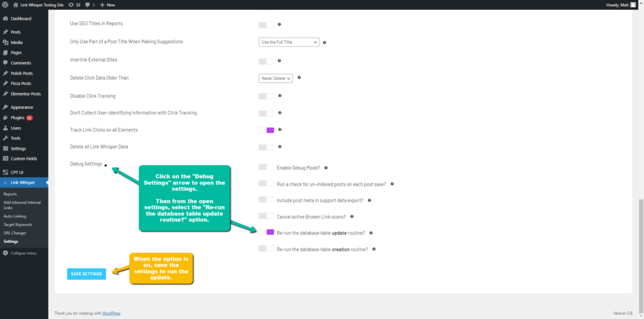Open Target Keywords submenu item
The width and height of the screenshot is (644, 319).
18,225
